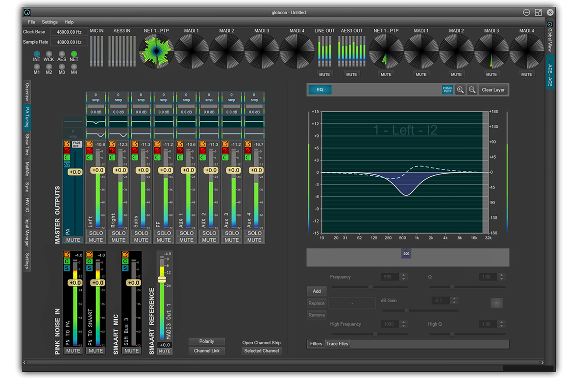
Task: Open the File menu
Action: coord(32,22)
